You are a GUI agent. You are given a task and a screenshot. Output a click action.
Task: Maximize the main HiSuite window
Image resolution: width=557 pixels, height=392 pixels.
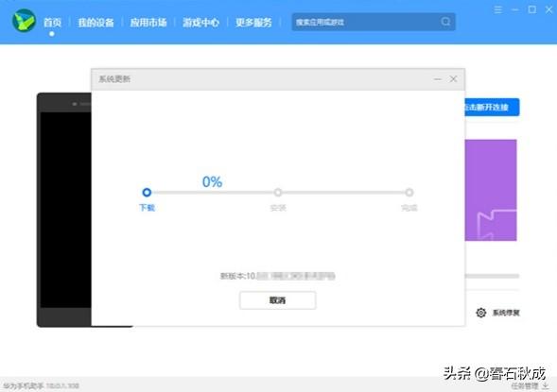click(x=531, y=9)
